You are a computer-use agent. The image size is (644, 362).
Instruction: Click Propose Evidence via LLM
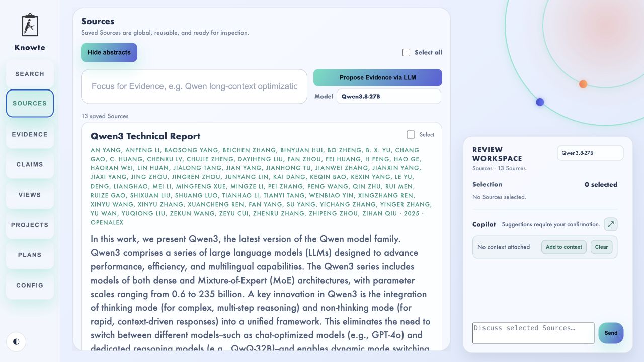[x=378, y=77]
